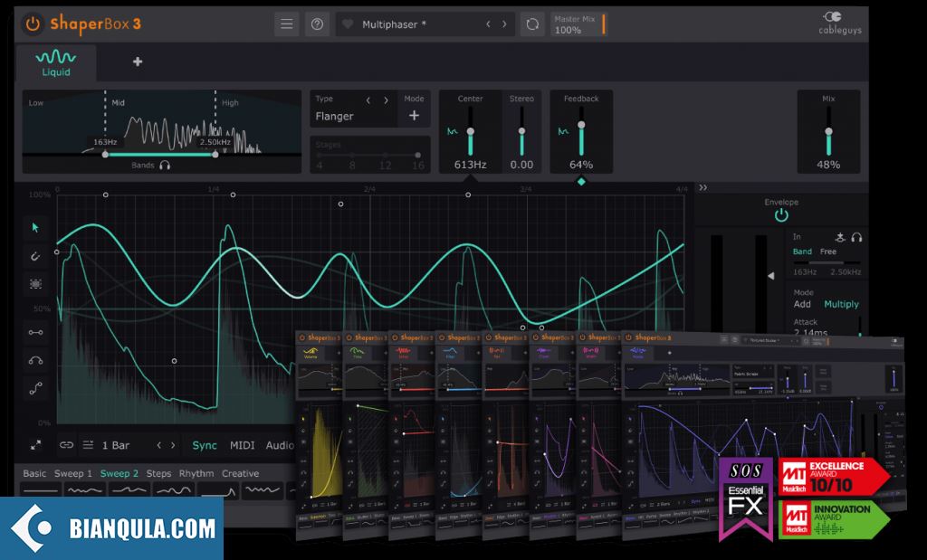
Task: Select the Low band label
Action: point(35,103)
